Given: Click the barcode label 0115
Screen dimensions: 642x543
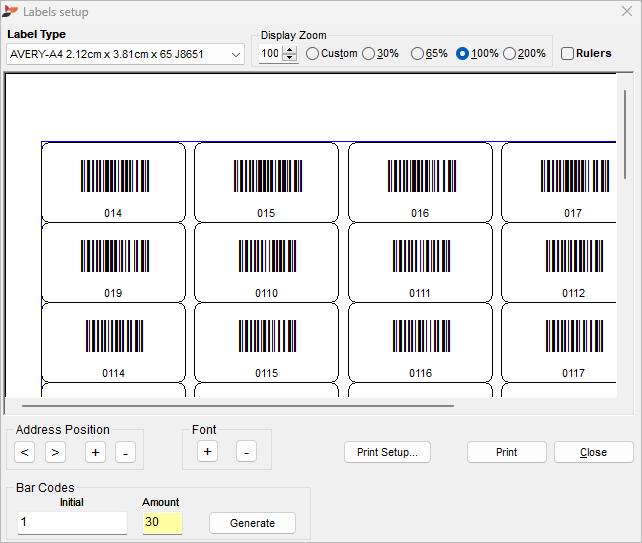Looking at the screenshot, I should pos(267,342).
